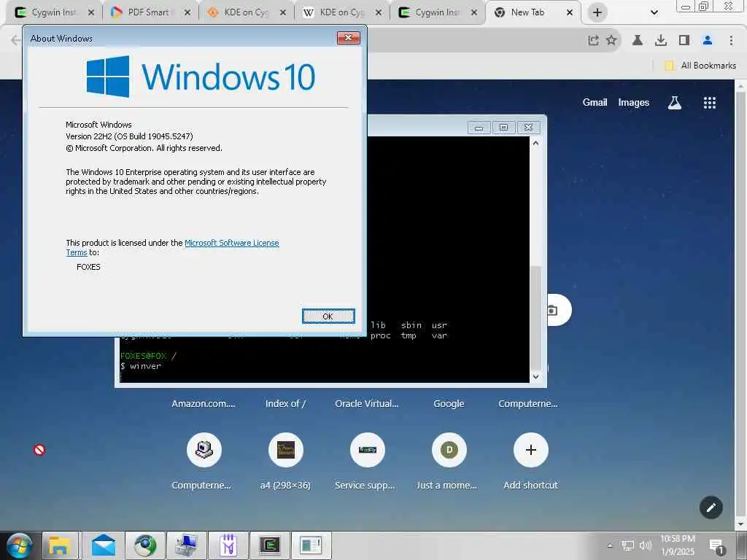Click Customize Chrome pencil button
This screenshot has width=747, height=560.
711,507
